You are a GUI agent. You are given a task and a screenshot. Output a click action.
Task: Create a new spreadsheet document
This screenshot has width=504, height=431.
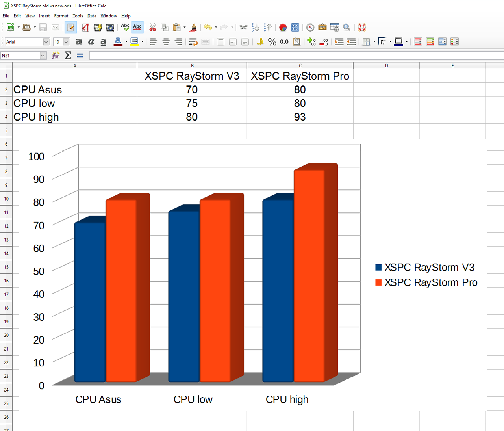[10, 27]
